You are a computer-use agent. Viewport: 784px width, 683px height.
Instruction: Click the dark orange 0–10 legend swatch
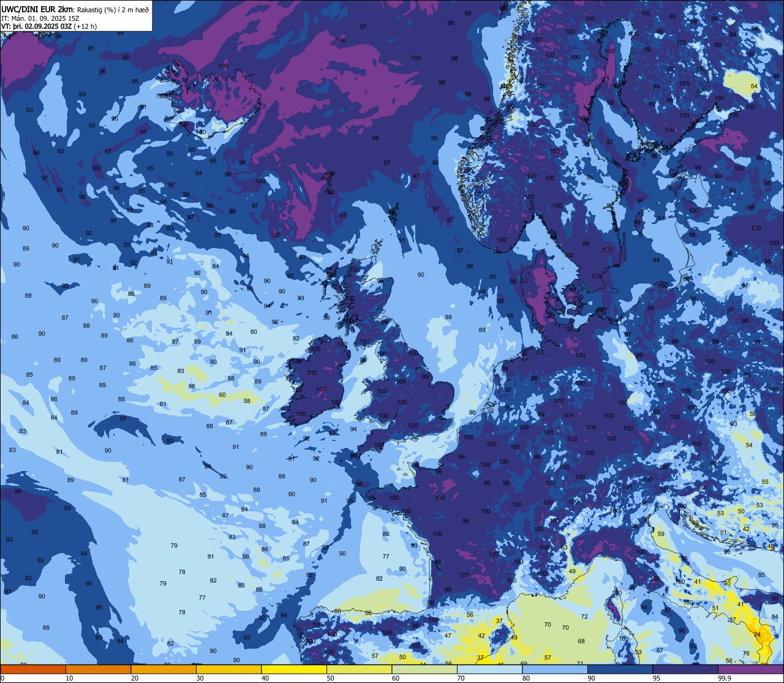click(33, 669)
